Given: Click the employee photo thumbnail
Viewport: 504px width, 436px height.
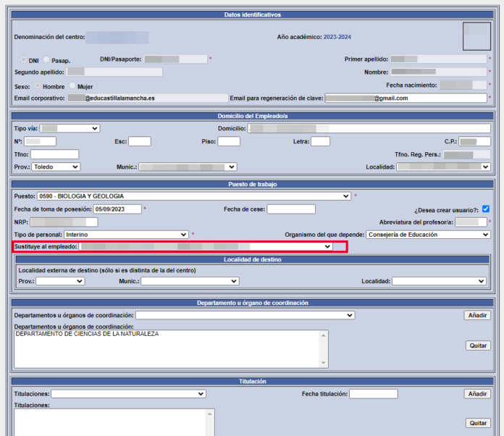Looking at the screenshot, I should tap(476, 36).
